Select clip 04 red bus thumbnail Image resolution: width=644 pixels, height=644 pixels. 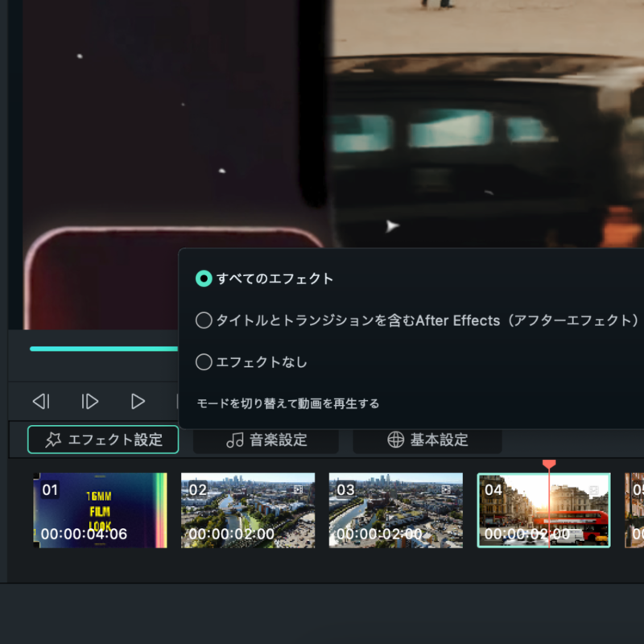pyautogui.click(x=544, y=510)
